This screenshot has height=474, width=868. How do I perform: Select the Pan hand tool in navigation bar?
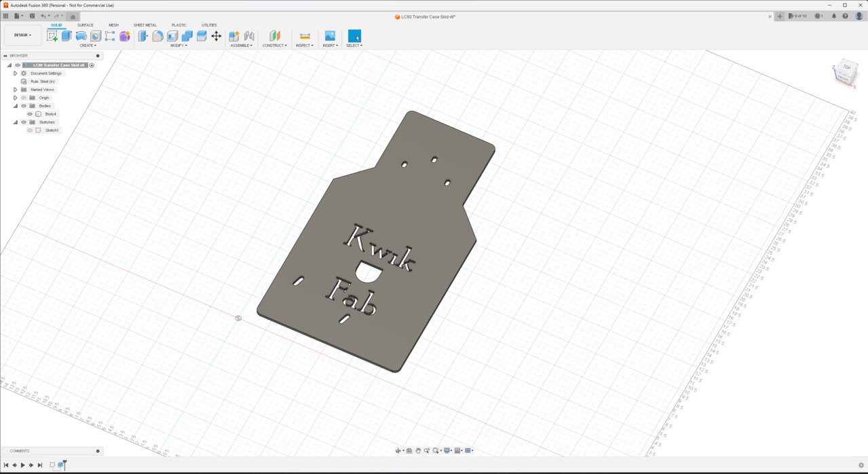pyautogui.click(x=418, y=450)
